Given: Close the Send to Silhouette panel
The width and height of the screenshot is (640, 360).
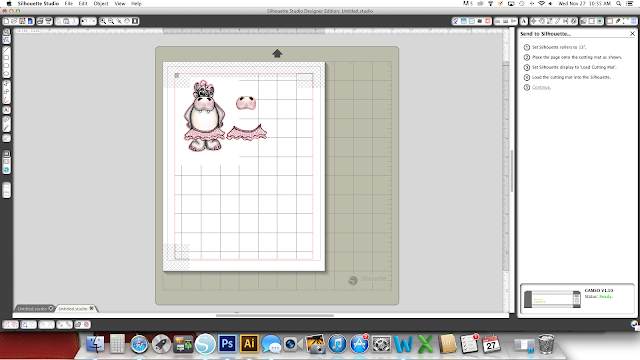Looking at the screenshot, I should 632,33.
